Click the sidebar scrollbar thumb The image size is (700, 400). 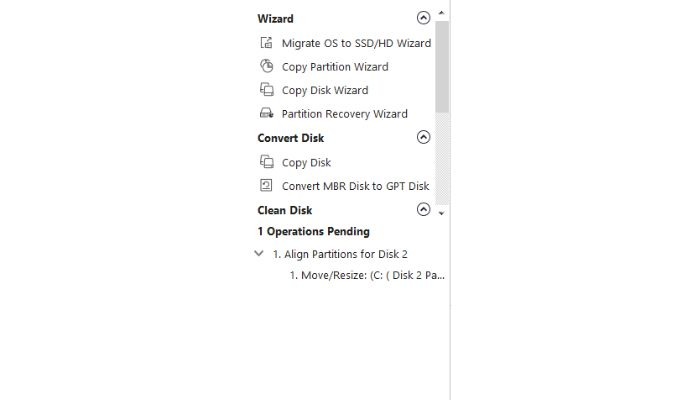tap(442, 67)
